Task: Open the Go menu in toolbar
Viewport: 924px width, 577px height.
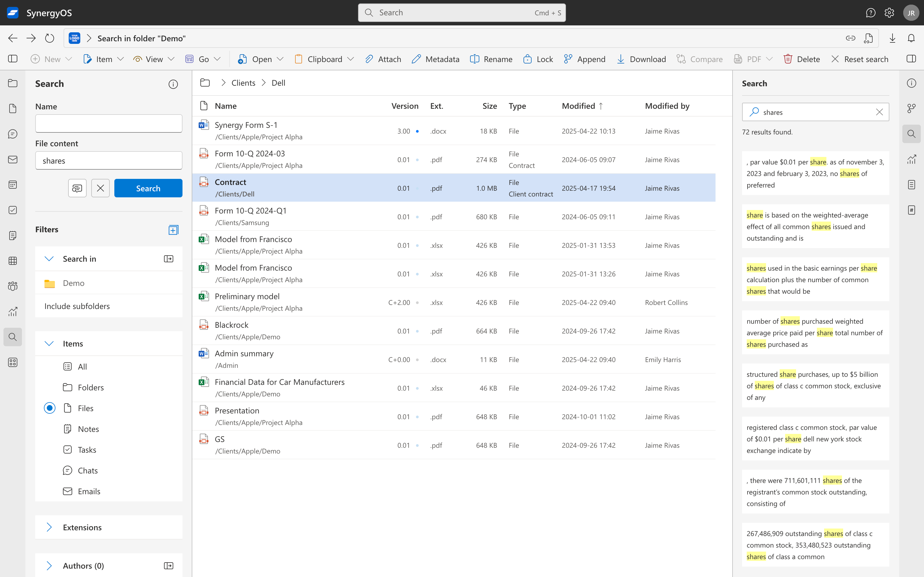Action: 203,59
